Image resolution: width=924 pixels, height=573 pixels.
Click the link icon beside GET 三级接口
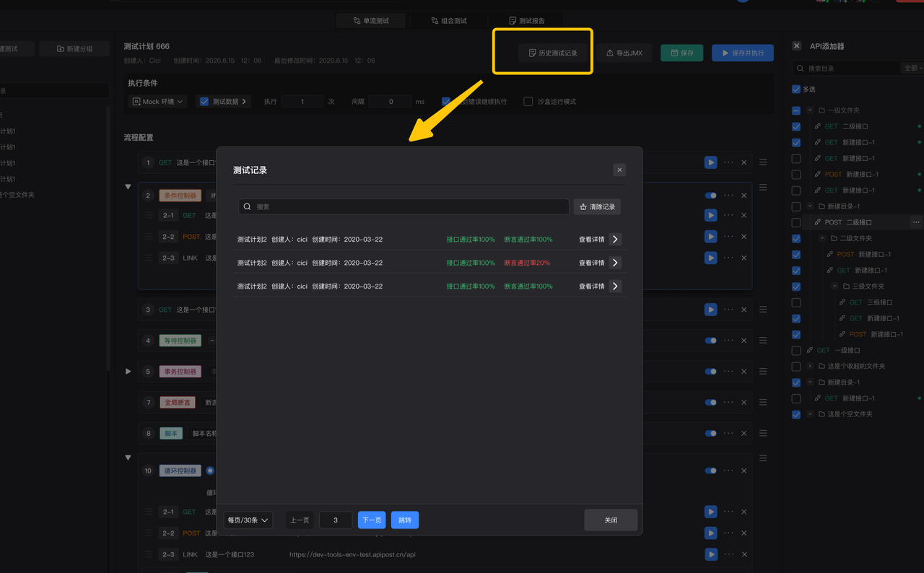click(842, 302)
